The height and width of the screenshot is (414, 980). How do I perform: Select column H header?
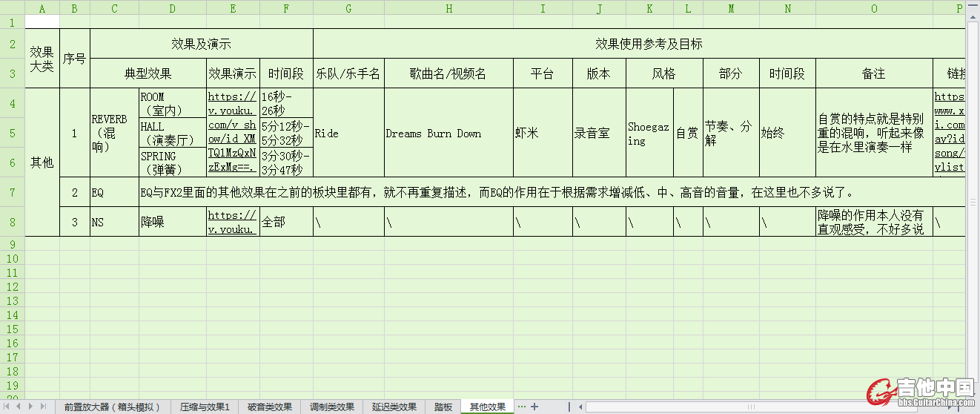tap(448, 9)
